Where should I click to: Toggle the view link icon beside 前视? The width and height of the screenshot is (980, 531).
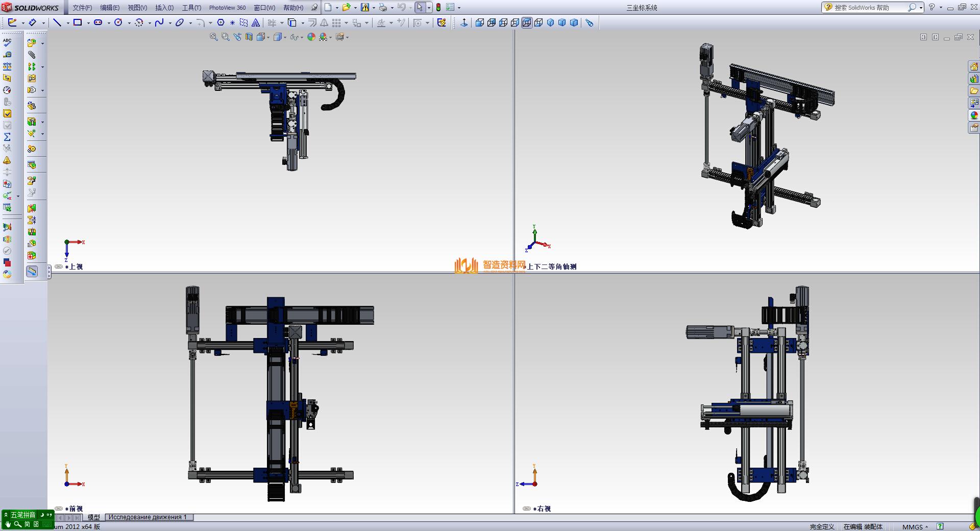[59, 509]
